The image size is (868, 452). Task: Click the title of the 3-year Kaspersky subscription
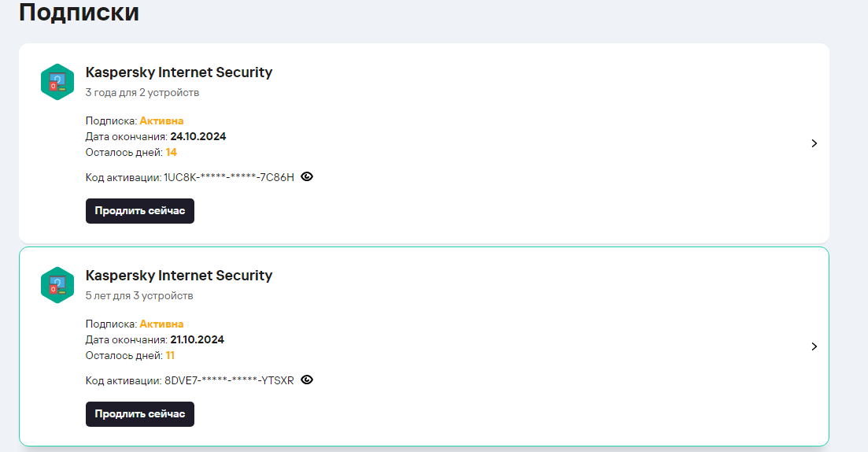tap(179, 72)
